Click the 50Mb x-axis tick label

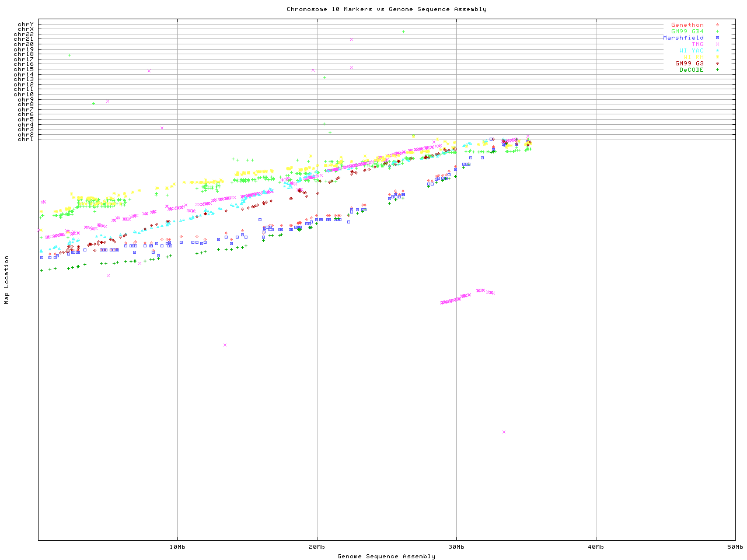click(735, 547)
